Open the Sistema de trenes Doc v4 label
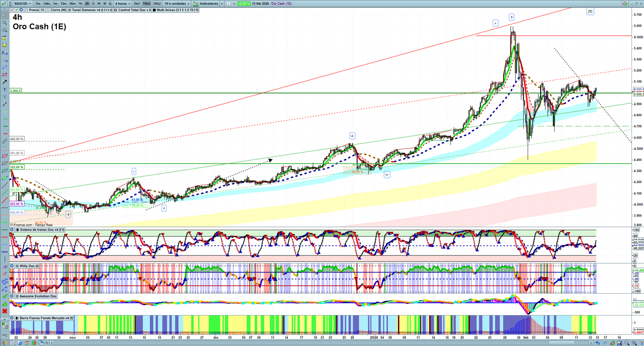The image size is (644, 346). pos(42,230)
